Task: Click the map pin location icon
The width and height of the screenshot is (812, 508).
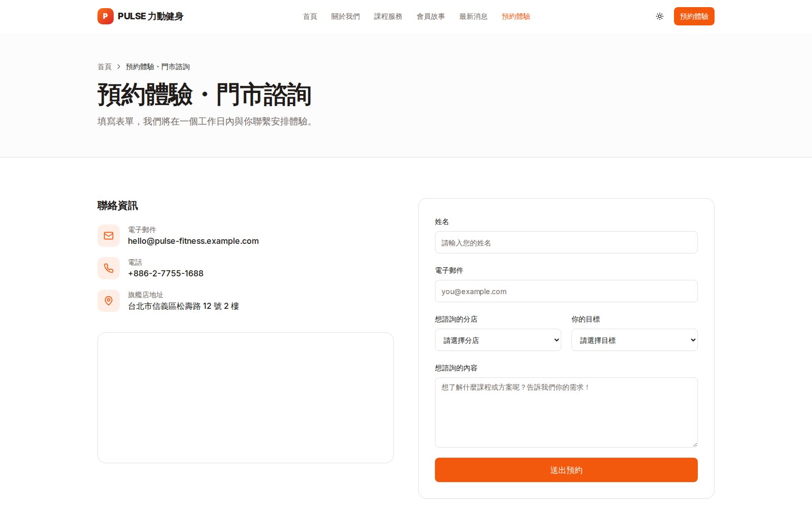Action: pyautogui.click(x=109, y=301)
